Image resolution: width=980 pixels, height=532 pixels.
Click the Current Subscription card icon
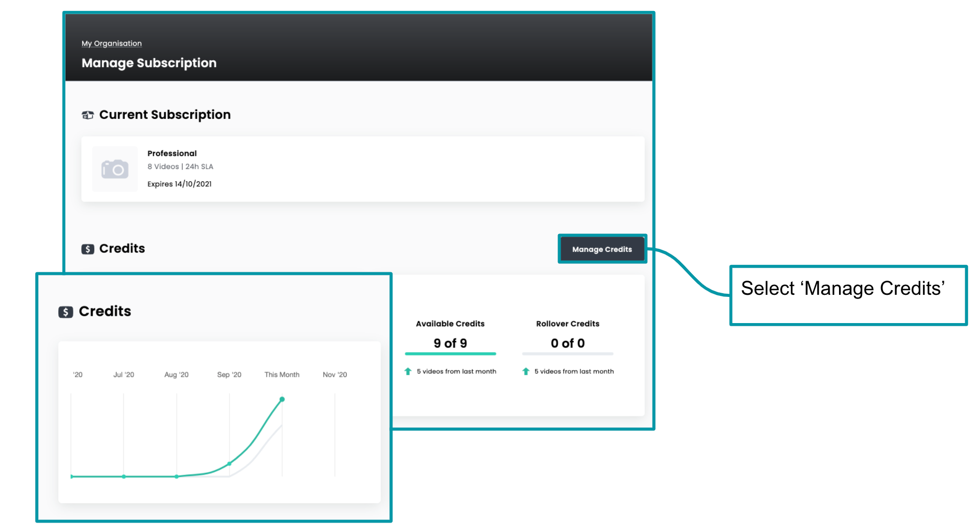88,115
